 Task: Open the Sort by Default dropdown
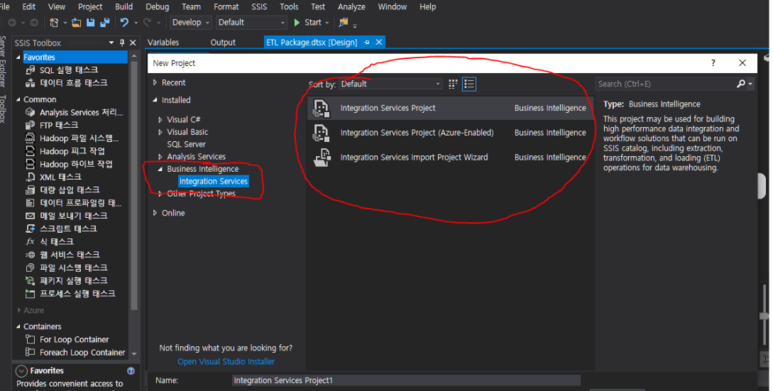pyautogui.click(x=390, y=84)
